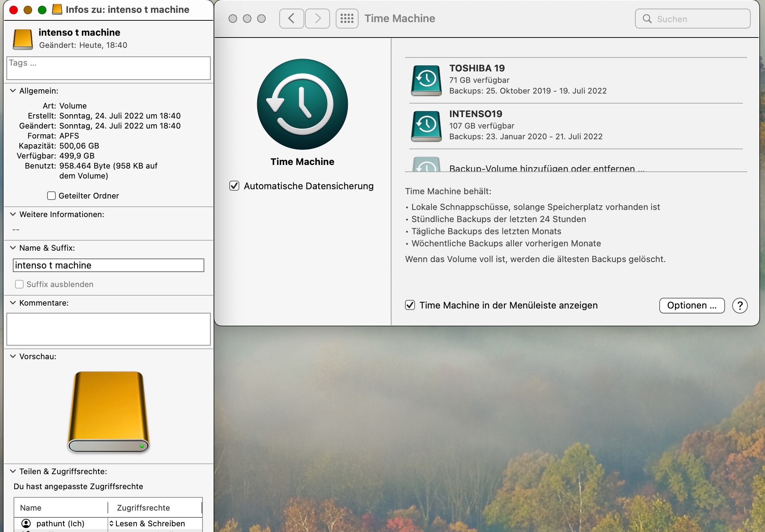Viewport: 765px width, 532px height.
Task: Click the back navigation arrow
Action: coord(291,19)
